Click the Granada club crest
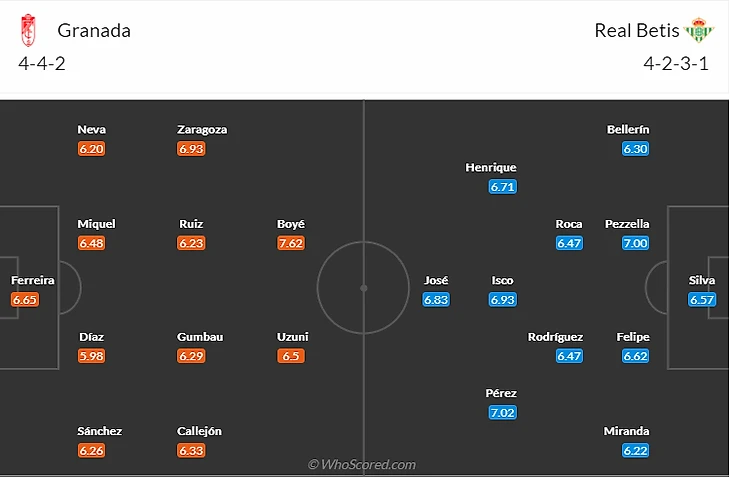 point(28,30)
